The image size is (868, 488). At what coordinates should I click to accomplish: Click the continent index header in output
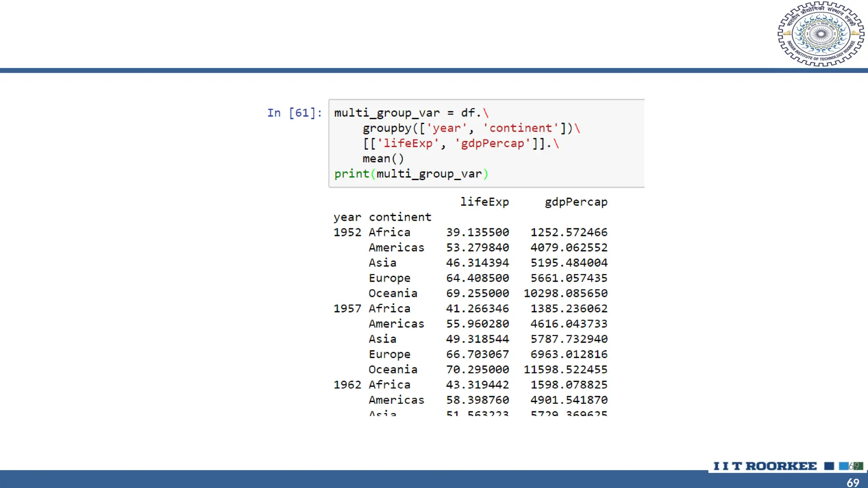click(x=400, y=217)
